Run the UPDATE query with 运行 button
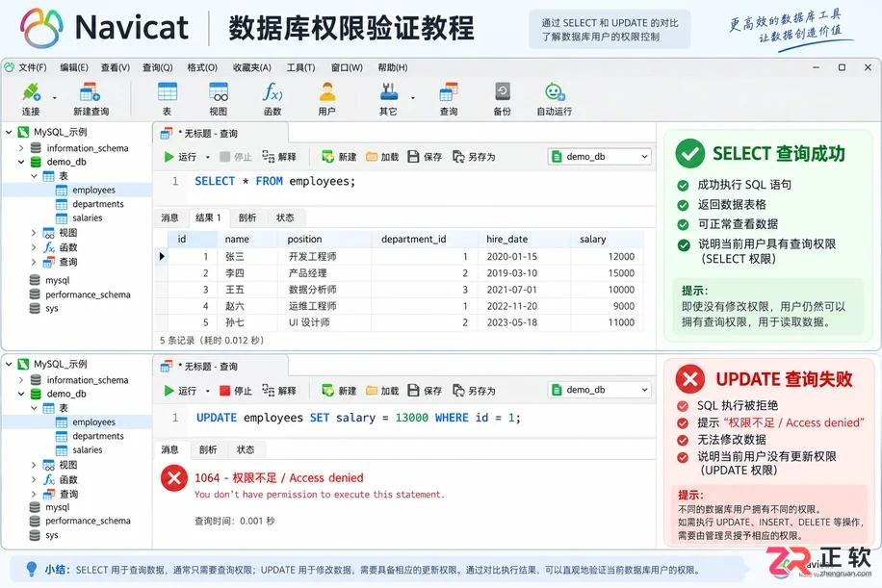 [180, 391]
